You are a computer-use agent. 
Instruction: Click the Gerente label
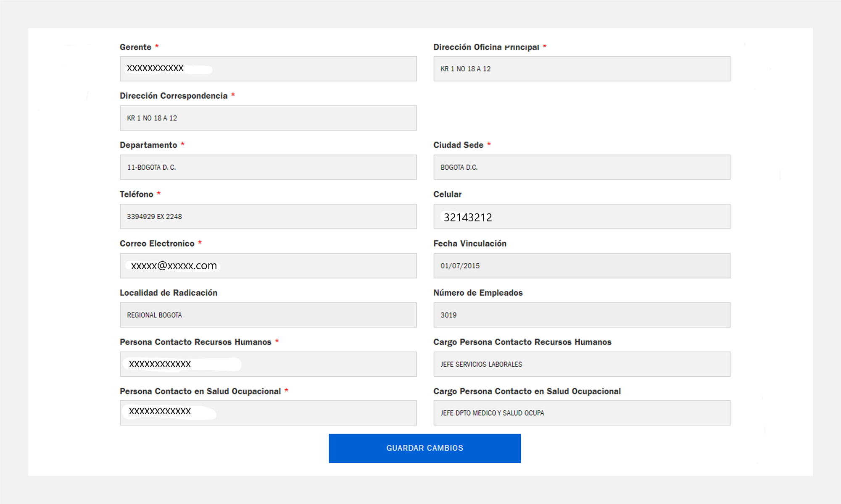pos(135,47)
